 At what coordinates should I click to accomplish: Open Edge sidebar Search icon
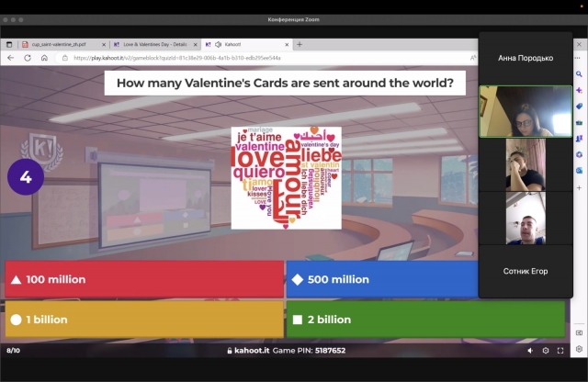click(x=579, y=74)
